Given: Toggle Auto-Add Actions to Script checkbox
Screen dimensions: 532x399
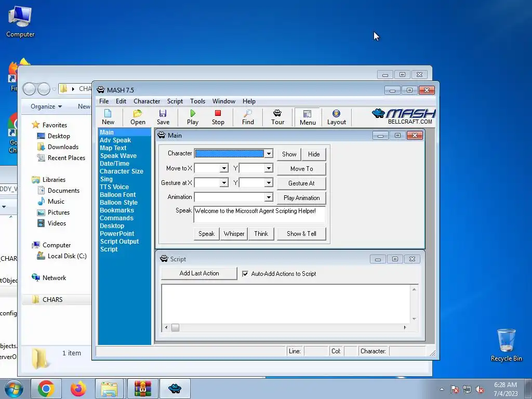Looking at the screenshot, I should [x=245, y=273].
